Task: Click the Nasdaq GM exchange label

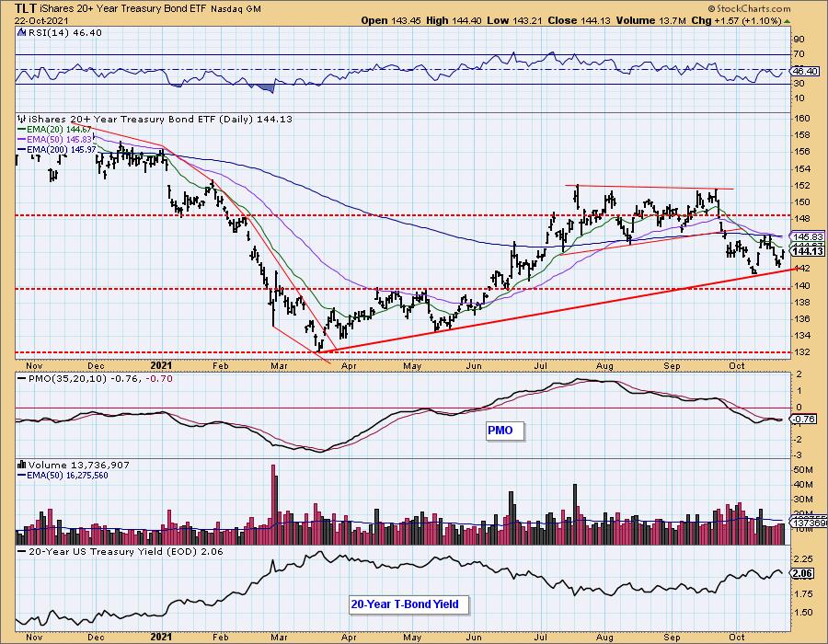Action: click(x=236, y=8)
